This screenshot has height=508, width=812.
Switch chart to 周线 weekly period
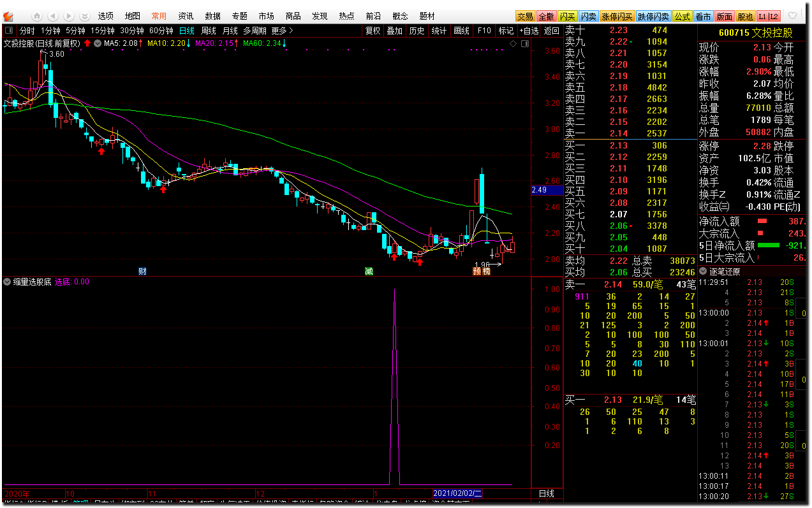[209, 30]
